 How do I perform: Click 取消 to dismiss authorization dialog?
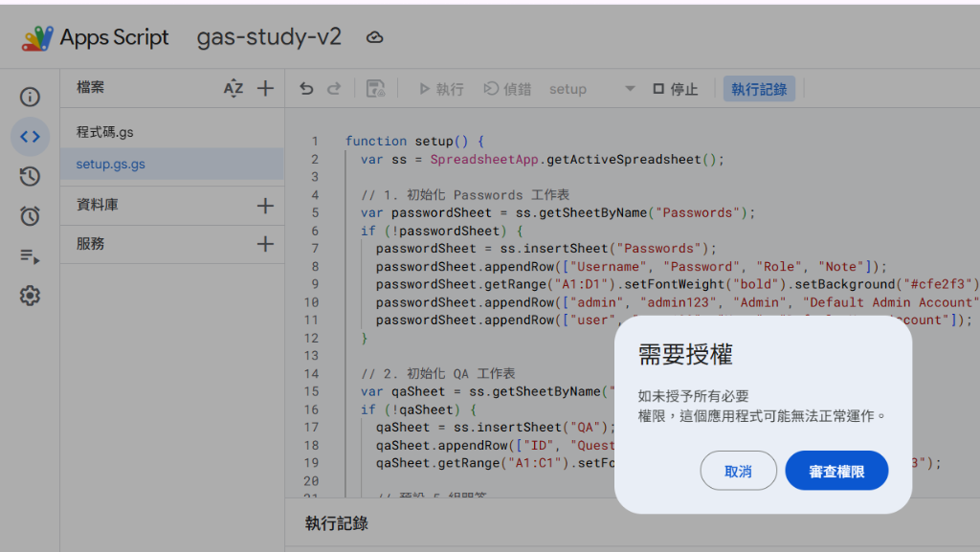[x=738, y=471]
